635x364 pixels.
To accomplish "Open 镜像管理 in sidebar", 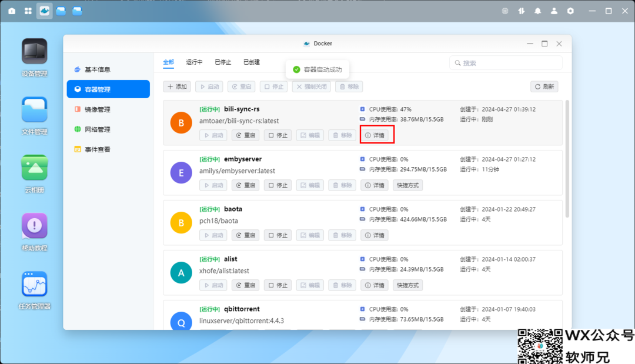I will click(x=108, y=109).
